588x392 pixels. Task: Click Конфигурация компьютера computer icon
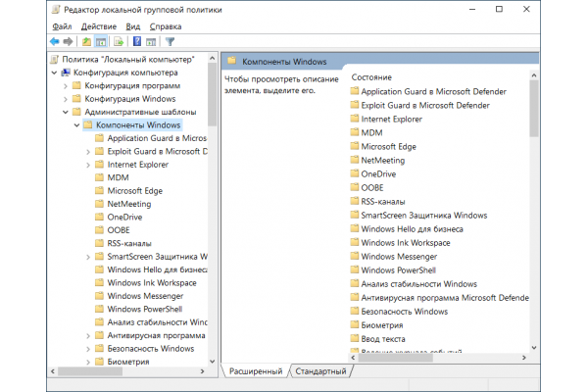(x=66, y=73)
